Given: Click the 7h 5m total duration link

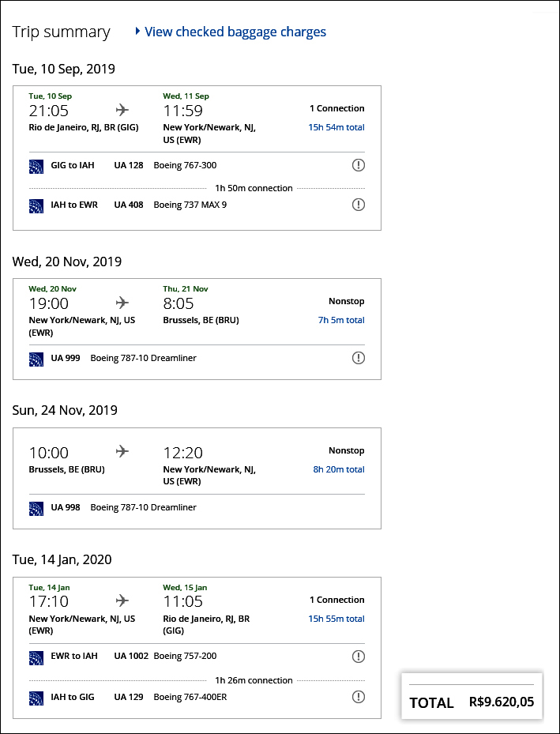Looking at the screenshot, I should [340, 320].
